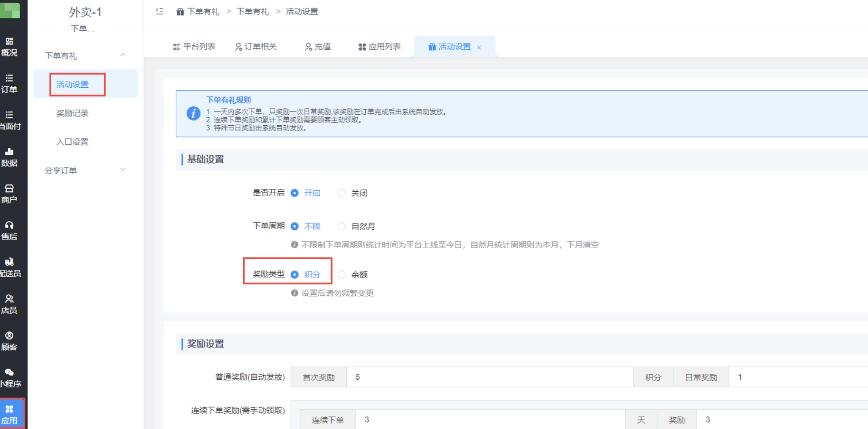Click the second 下单有礼 breadcrumb link
Screen dimensions: 868x429
(x=253, y=12)
